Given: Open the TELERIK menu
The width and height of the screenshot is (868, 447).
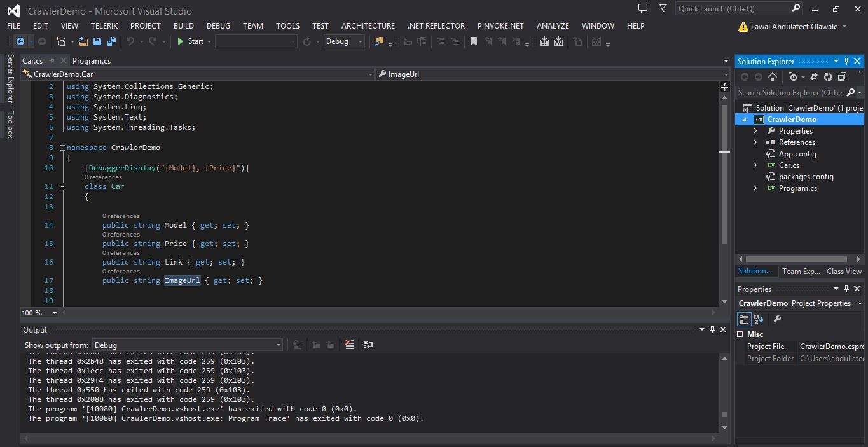Looking at the screenshot, I should (104, 25).
